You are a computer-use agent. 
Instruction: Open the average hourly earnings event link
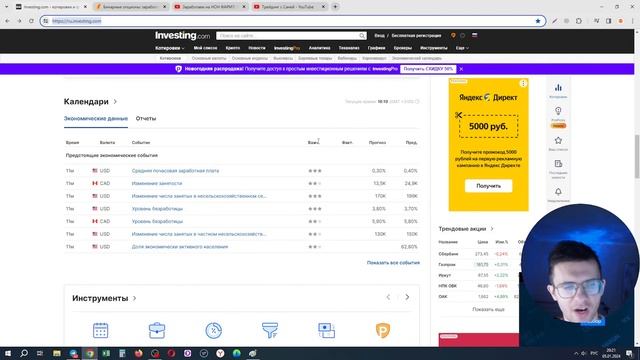point(176,171)
